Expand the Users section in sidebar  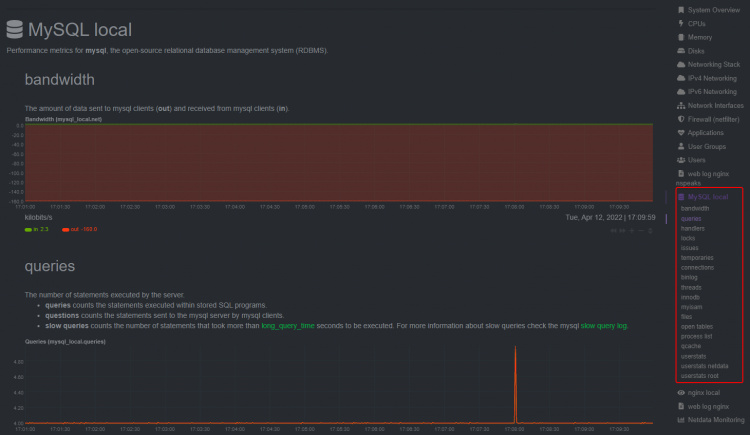[696, 160]
